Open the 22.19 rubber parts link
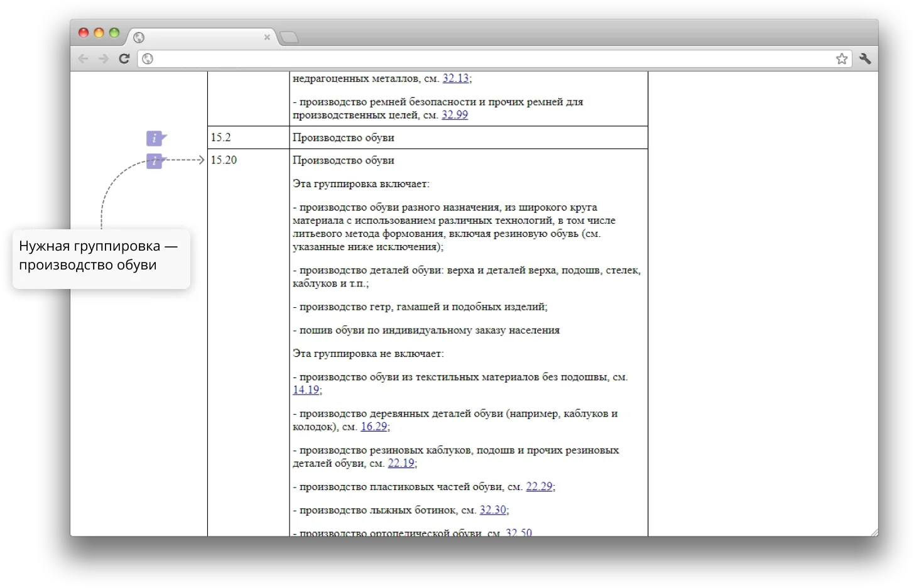 click(401, 463)
